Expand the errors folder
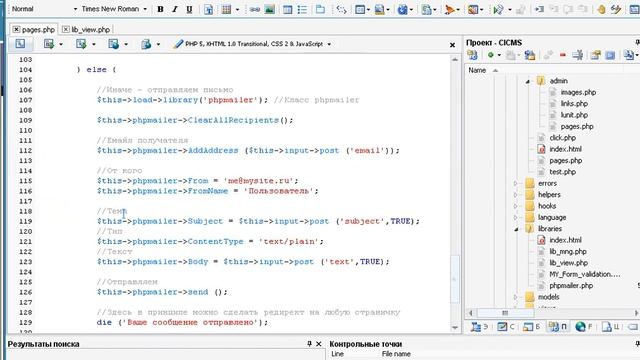Image resolution: width=640 pixels, height=360 pixels. pyautogui.click(x=516, y=183)
